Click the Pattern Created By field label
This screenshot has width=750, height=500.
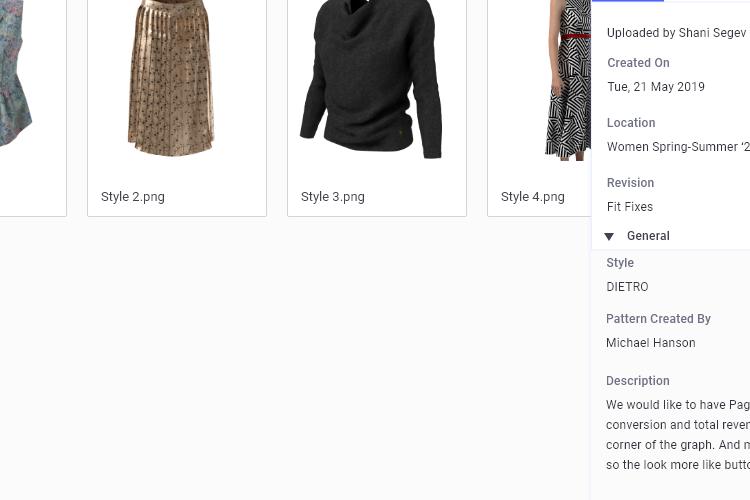(x=658, y=319)
